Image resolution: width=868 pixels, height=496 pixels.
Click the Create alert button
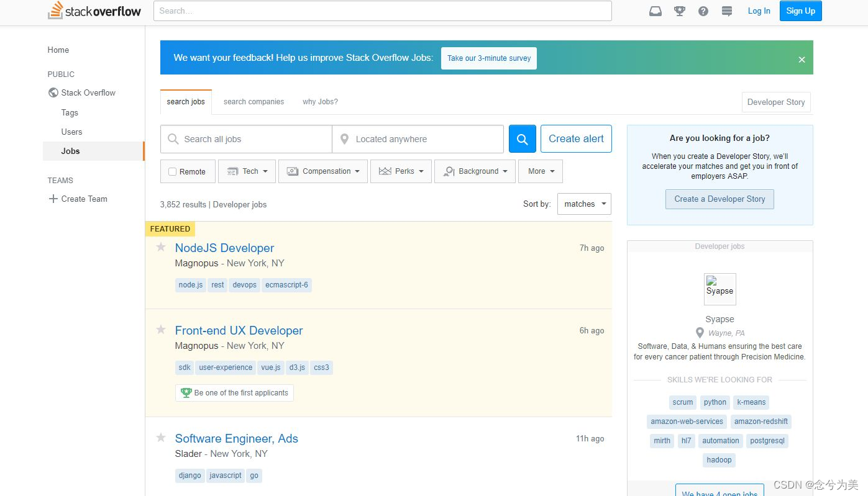tap(576, 139)
